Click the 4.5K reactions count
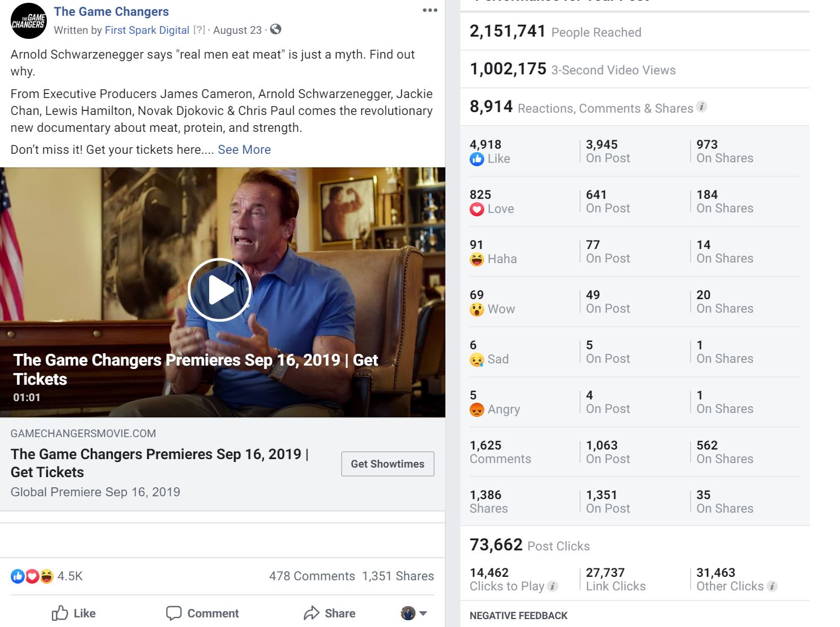840x627 pixels. (70, 576)
